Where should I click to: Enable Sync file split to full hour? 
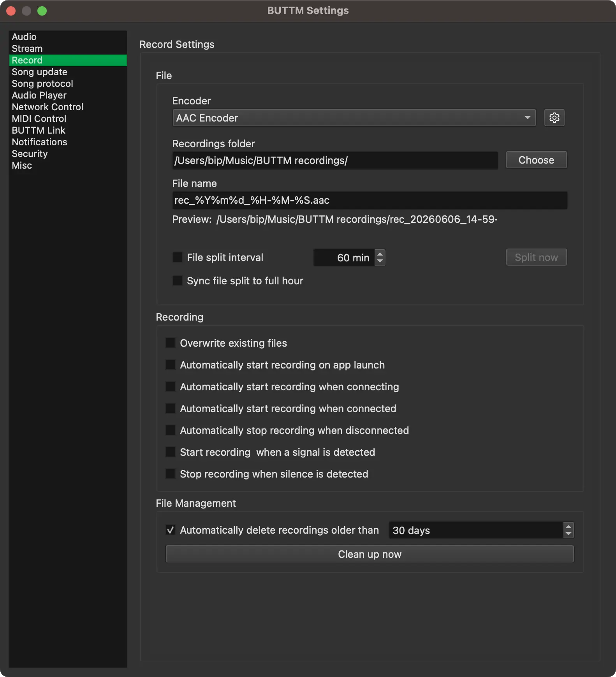pyautogui.click(x=178, y=280)
